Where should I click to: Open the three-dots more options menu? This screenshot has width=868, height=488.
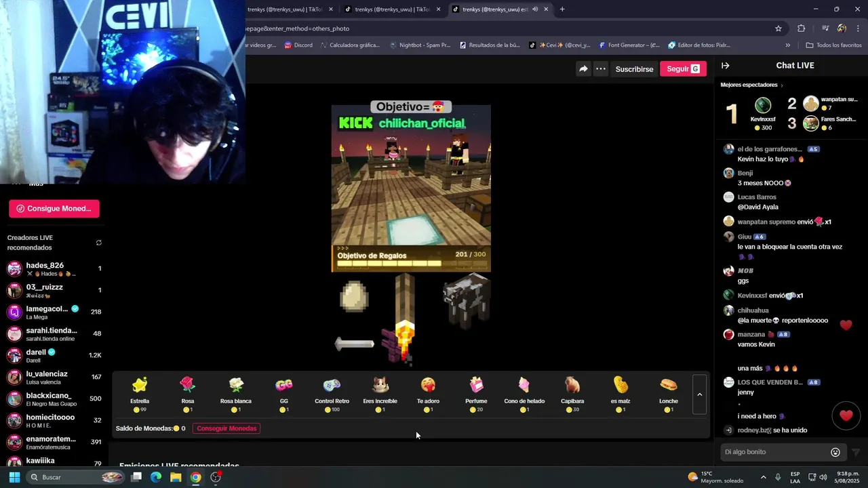tap(601, 68)
